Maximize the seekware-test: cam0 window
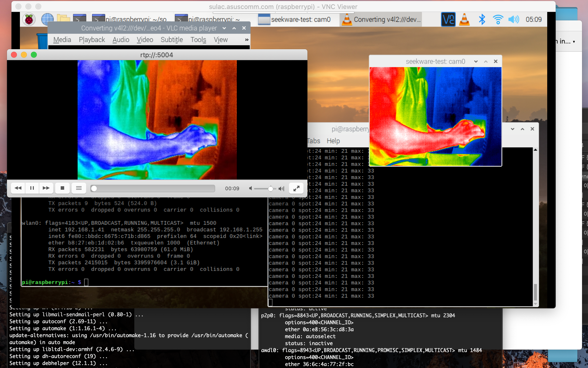This screenshot has width=588, height=368. pos(486,61)
